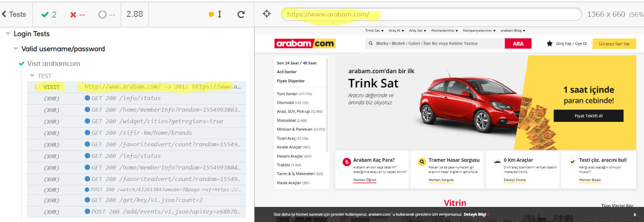This screenshot has width=644, height=222.
Task: Click the viewport size 1366 x 660 label
Action: (615, 14)
